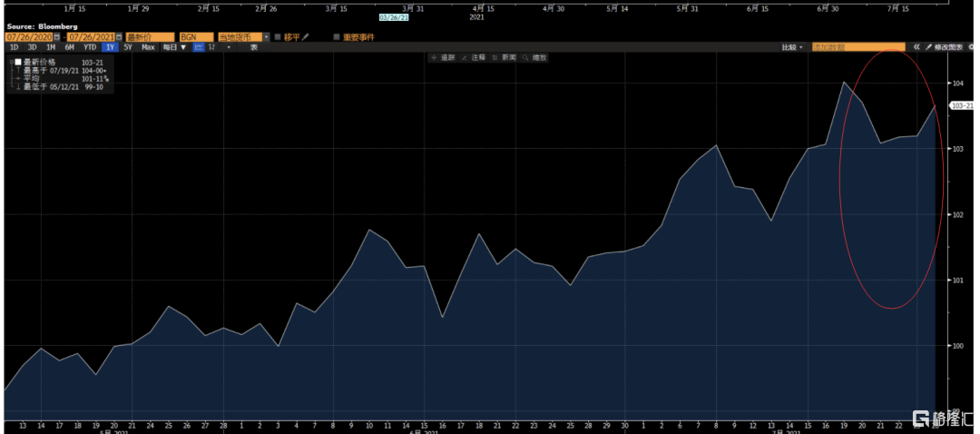The image size is (980, 434).
Task: Toggle 最新价格 series visibility checkbox
Action: [x=18, y=62]
